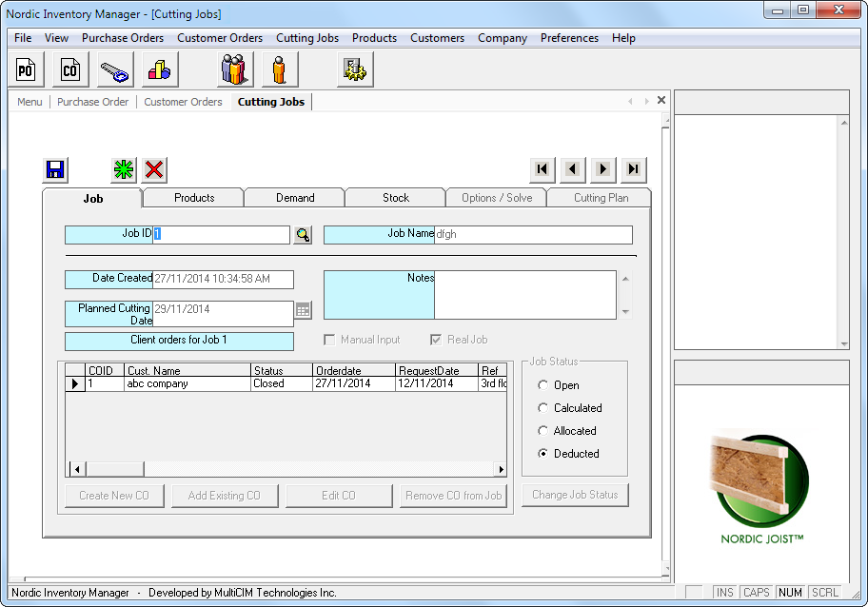868x607 pixels.
Task: Select the Open job status radio
Action: coord(543,385)
